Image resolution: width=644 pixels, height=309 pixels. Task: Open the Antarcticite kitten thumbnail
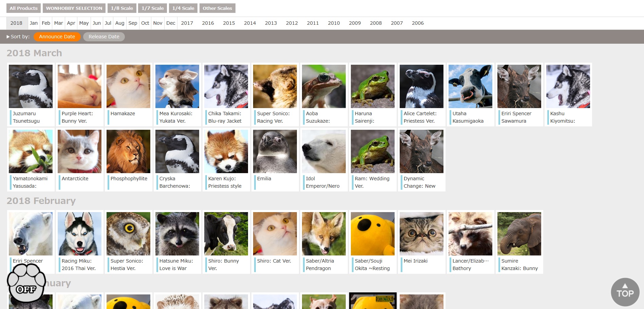79,151
